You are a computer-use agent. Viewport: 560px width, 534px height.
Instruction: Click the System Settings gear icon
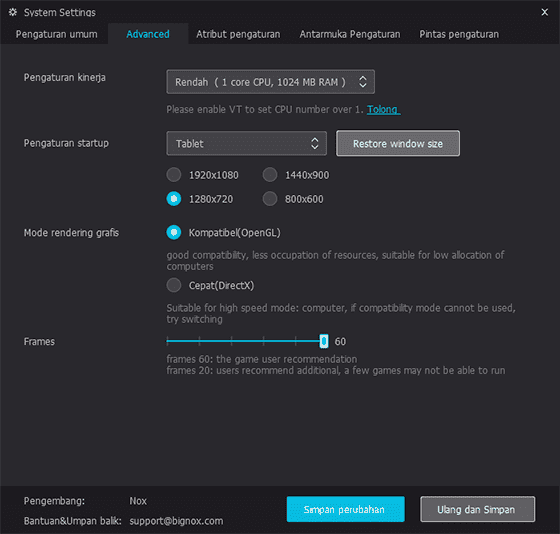13,12
